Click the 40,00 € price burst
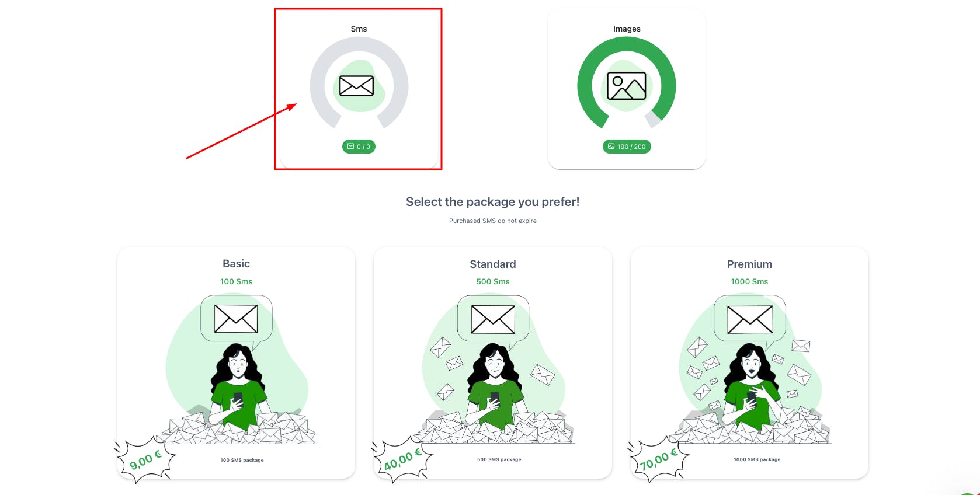 [x=402, y=460]
